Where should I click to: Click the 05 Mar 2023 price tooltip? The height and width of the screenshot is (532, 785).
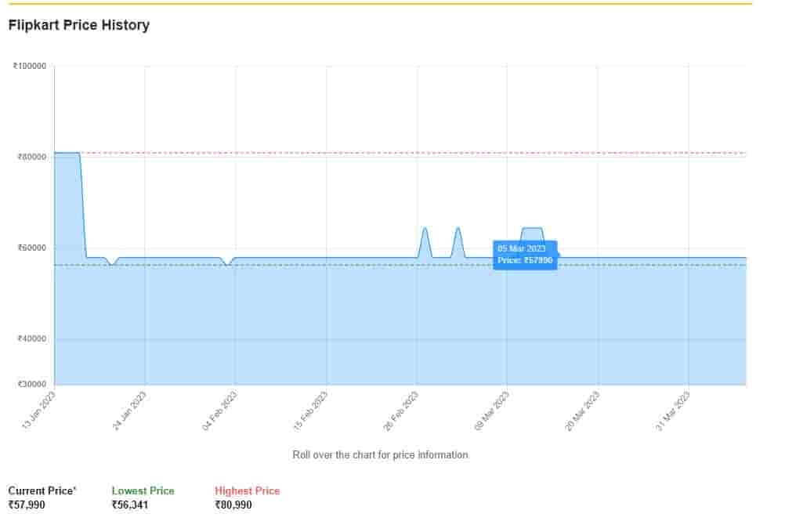pyautogui.click(x=525, y=255)
